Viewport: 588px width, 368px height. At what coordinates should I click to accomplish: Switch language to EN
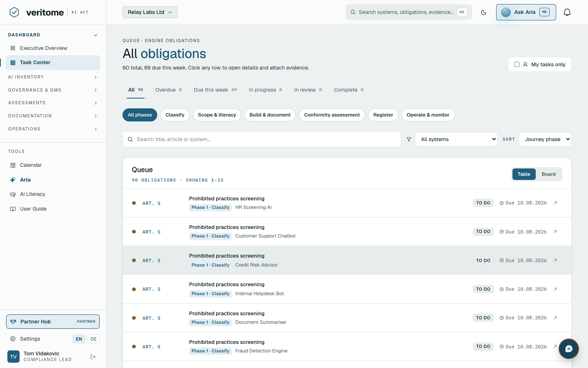pos(79,339)
